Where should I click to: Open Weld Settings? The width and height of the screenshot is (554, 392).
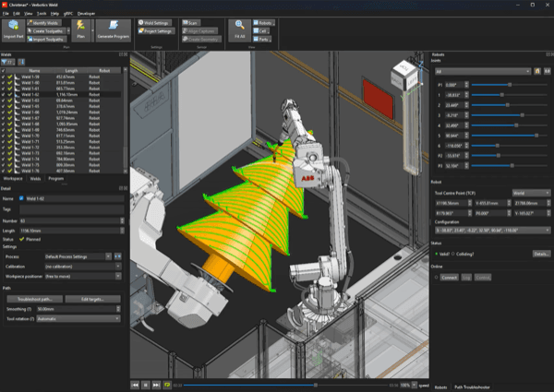tap(155, 23)
